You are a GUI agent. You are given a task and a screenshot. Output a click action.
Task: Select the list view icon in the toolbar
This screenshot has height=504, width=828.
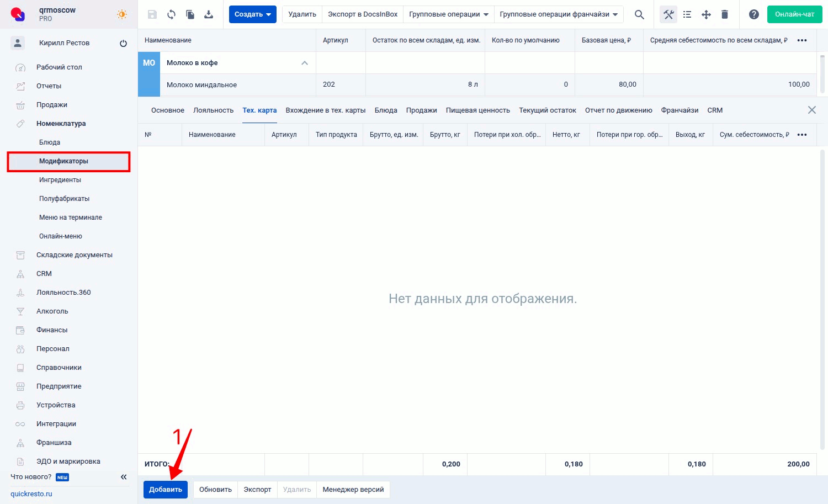pos(687,14)
